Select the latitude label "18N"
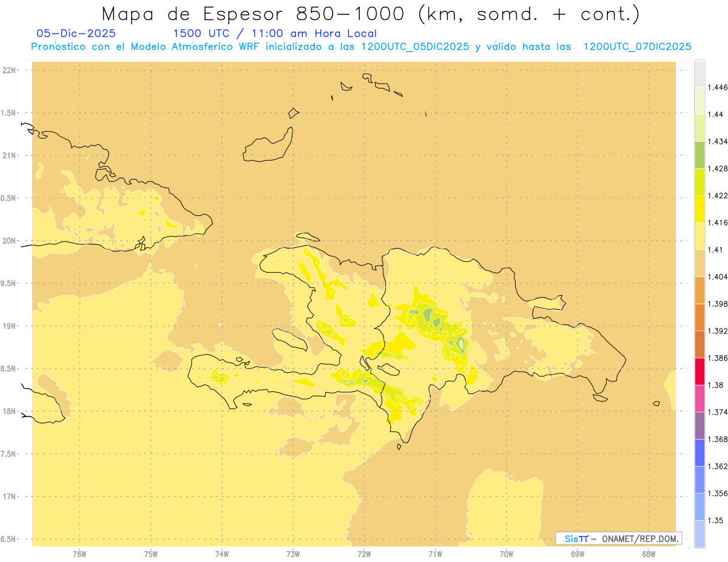 pos(9,411)
